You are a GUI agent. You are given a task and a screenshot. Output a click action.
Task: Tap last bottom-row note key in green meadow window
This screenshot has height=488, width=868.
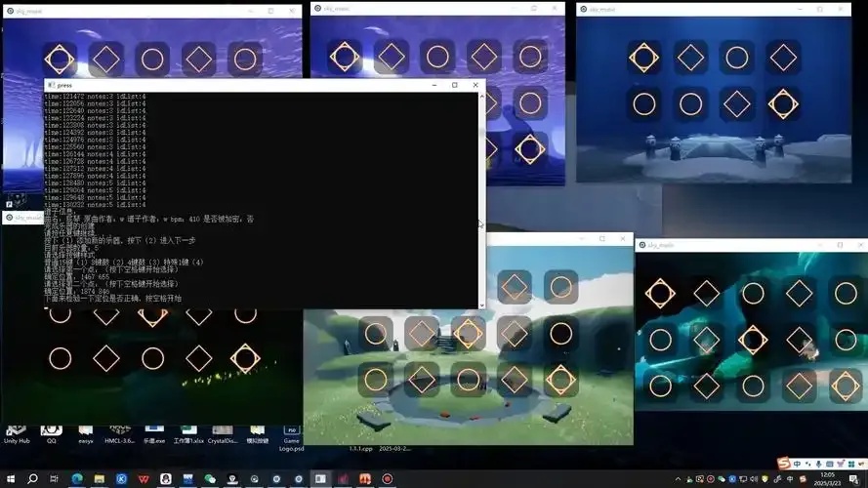[x=560, y=380]
